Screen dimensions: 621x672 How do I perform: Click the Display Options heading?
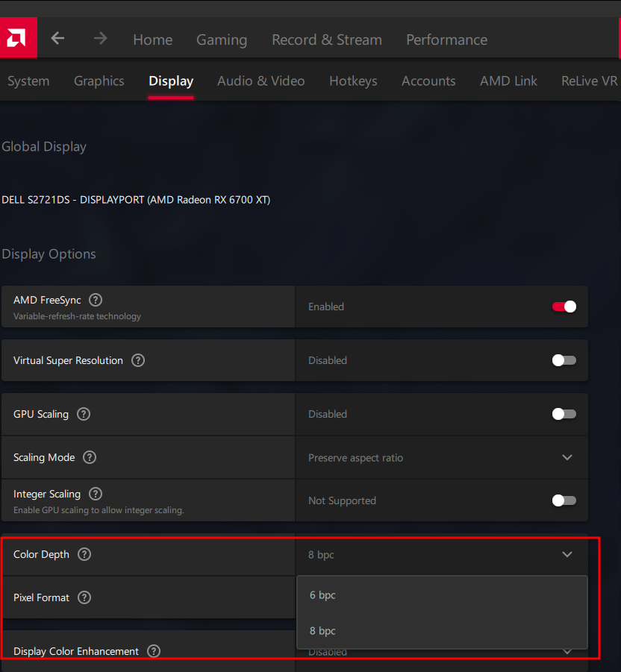[49, 254]
